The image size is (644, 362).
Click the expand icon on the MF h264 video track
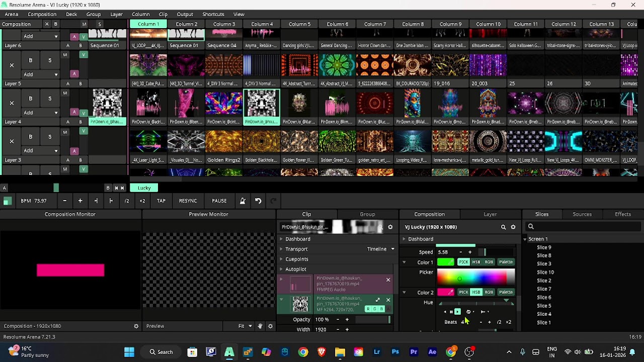tap(378, 300)
